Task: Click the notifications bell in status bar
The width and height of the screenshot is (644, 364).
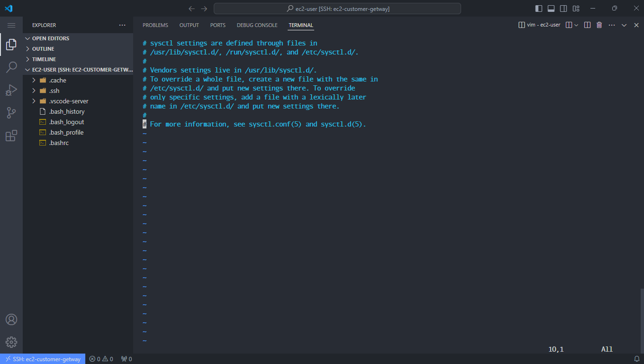Action: coord(636,359)
